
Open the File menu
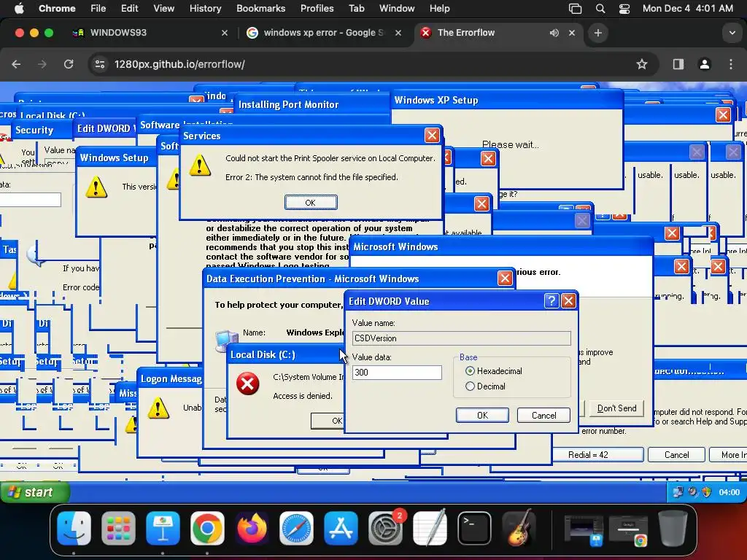pyautogui.click(x=98, y=8)
